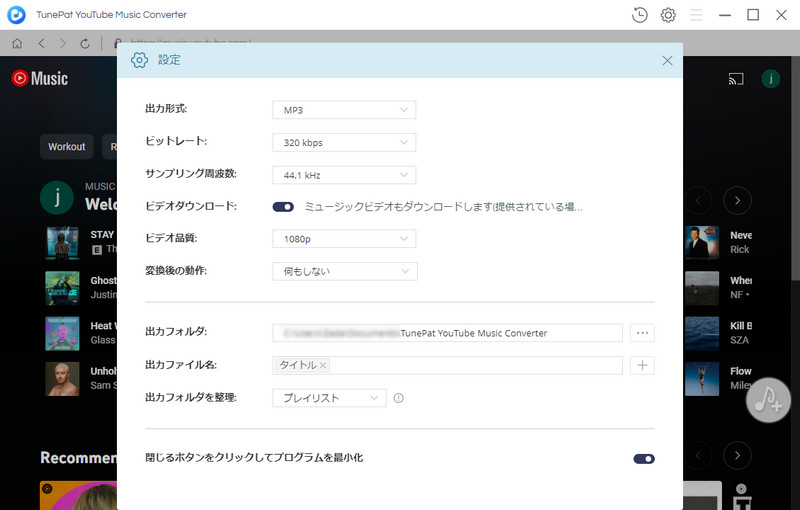Open the account avatar in the YouTube Music header
Screen dimensions: 800x510
click(x=770, y=79)
